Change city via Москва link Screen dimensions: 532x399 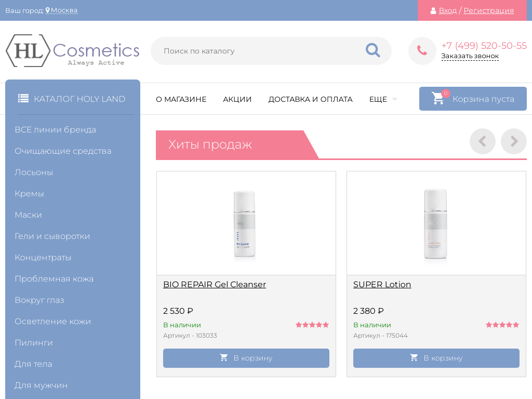(64, 10)
